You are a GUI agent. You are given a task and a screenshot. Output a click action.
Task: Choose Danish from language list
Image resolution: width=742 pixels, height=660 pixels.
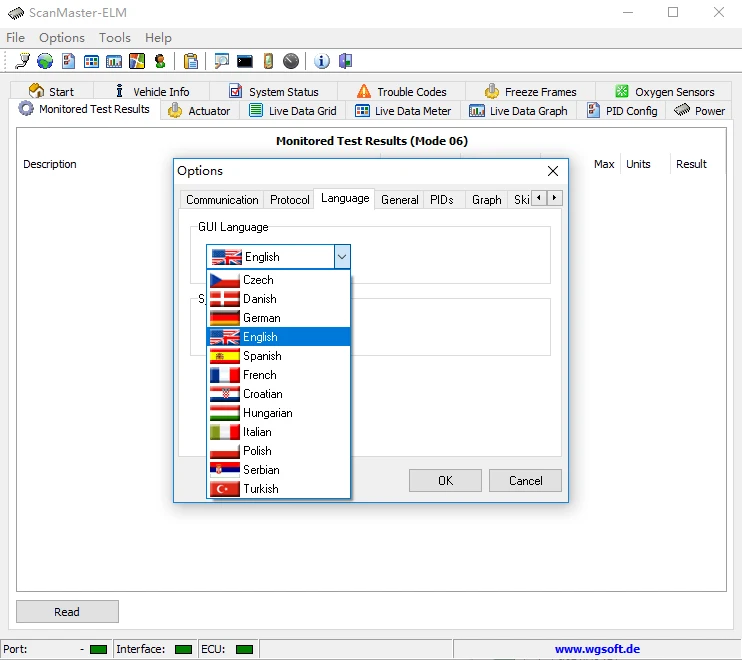click(x=279, y=299)
